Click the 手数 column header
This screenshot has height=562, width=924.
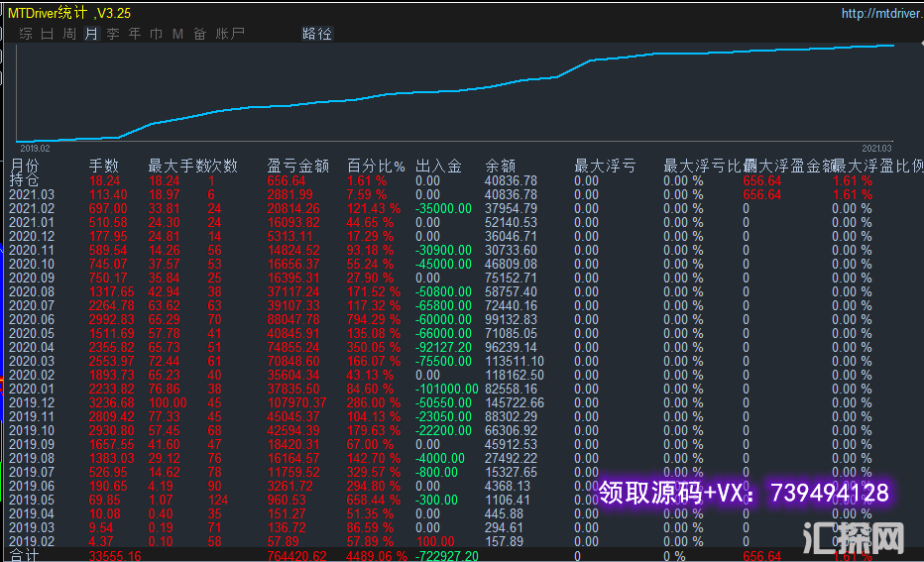coord(104,166)
